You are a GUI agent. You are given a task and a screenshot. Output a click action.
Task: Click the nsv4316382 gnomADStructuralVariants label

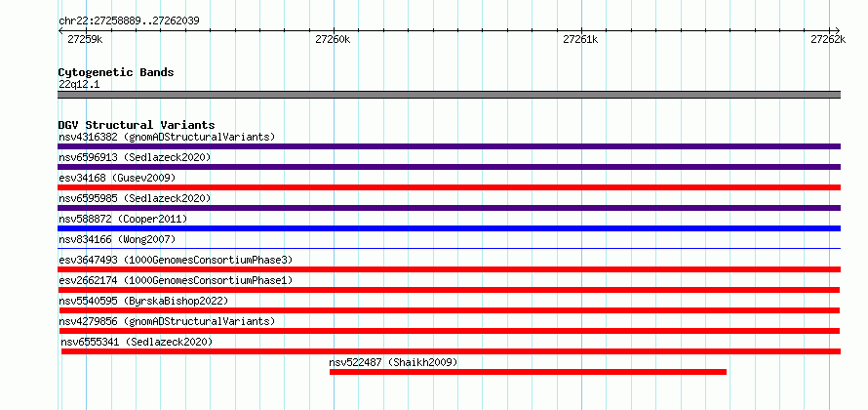167,137
